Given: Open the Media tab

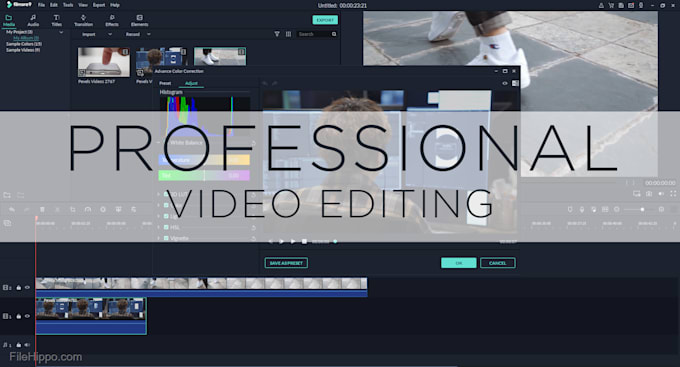Looking at the screenshot, I should click(x=9, y=20).
